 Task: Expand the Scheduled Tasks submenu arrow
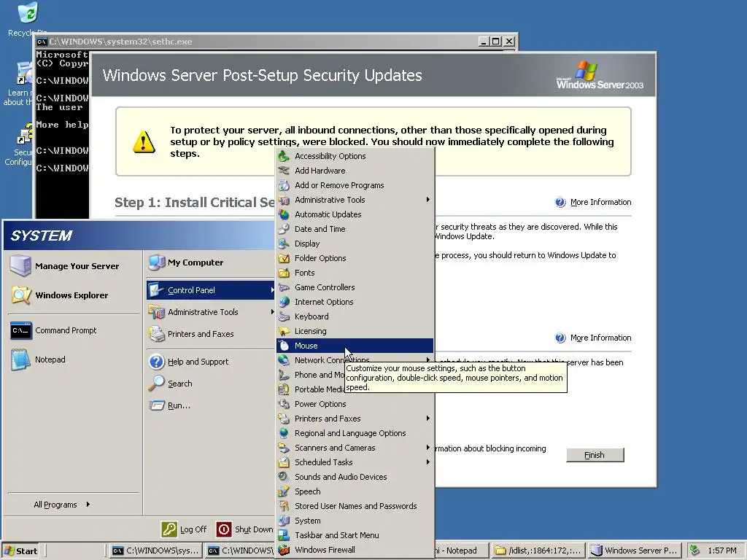(x=427, y=462)
